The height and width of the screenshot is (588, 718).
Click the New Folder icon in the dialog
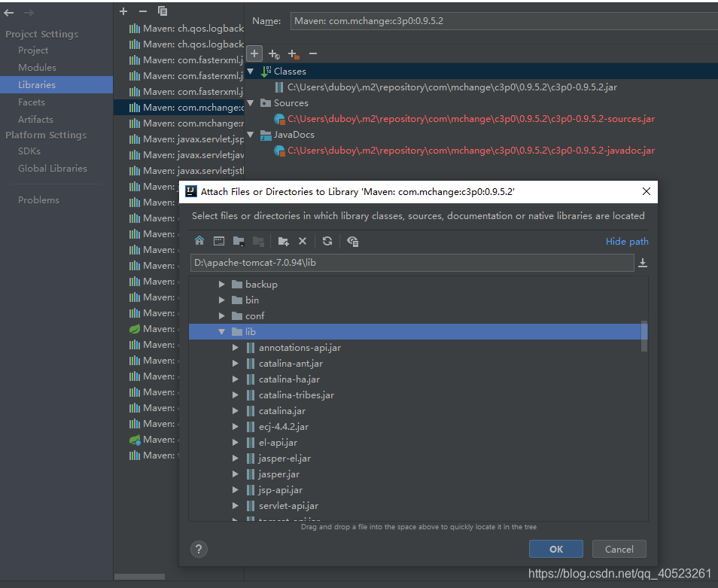tap(283, 241)
